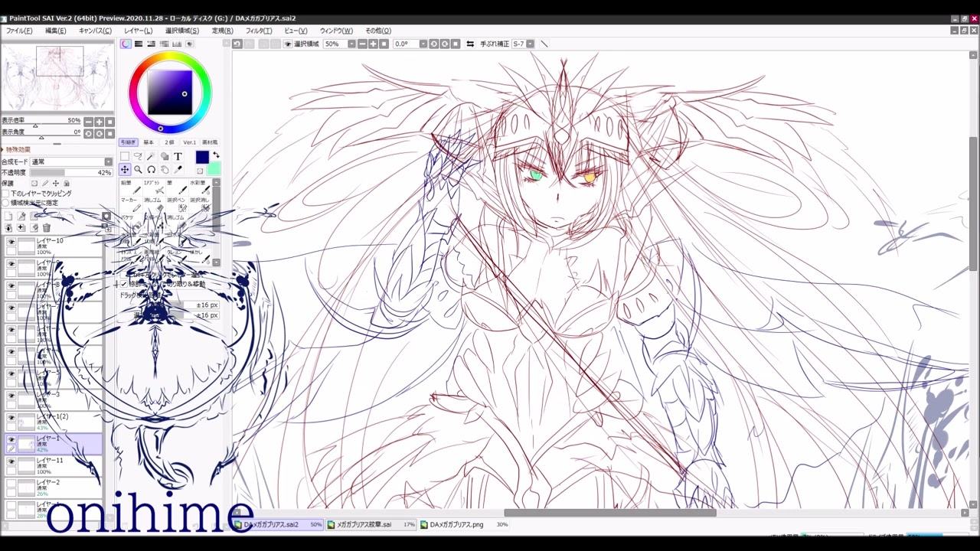Show the HSV slider panel

coord(151,44)
